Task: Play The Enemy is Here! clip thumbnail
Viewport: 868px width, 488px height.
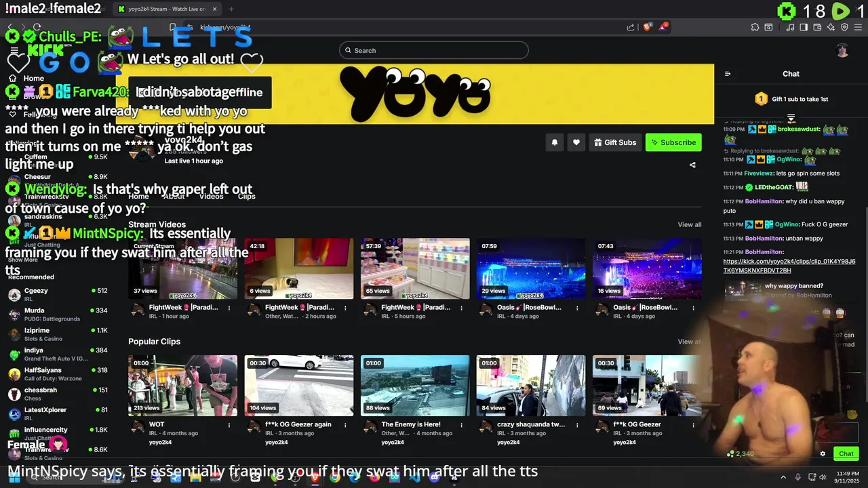Action: pyautogui.click(x=415, y=386)
